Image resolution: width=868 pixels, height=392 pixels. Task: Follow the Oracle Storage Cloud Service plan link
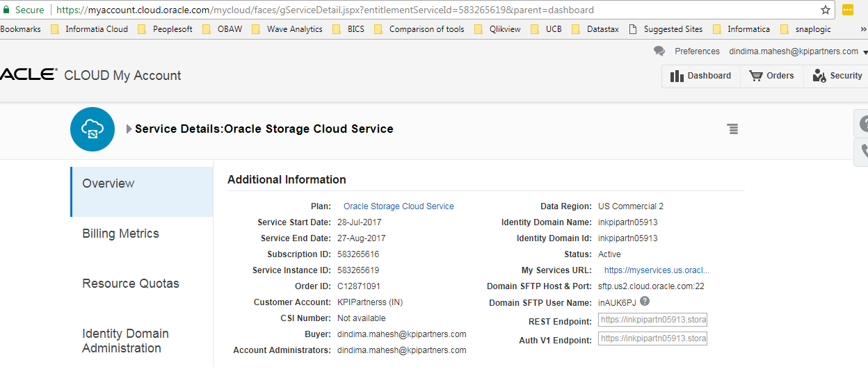coord(399,206)
